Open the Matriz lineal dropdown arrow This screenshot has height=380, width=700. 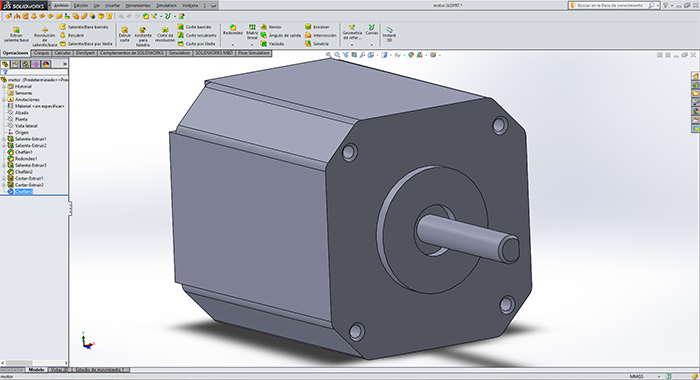point(252,45)
